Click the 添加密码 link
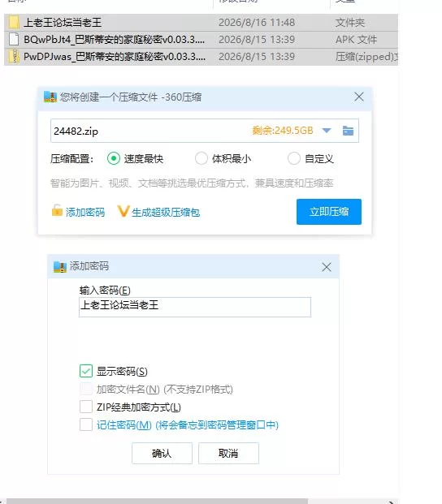The width and height of the screenshot is (442, 504). pos(85,212)
